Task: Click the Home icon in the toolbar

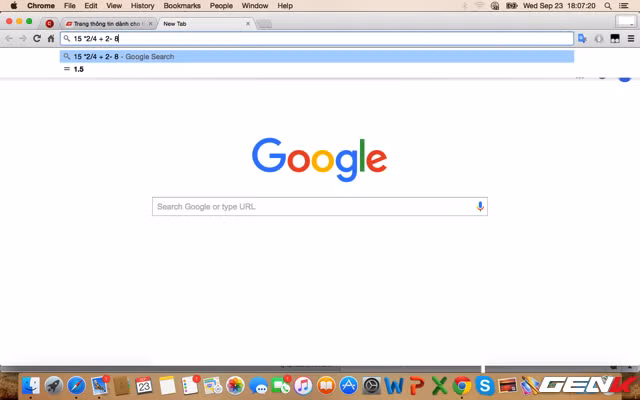Action: (x=51, y=39)
